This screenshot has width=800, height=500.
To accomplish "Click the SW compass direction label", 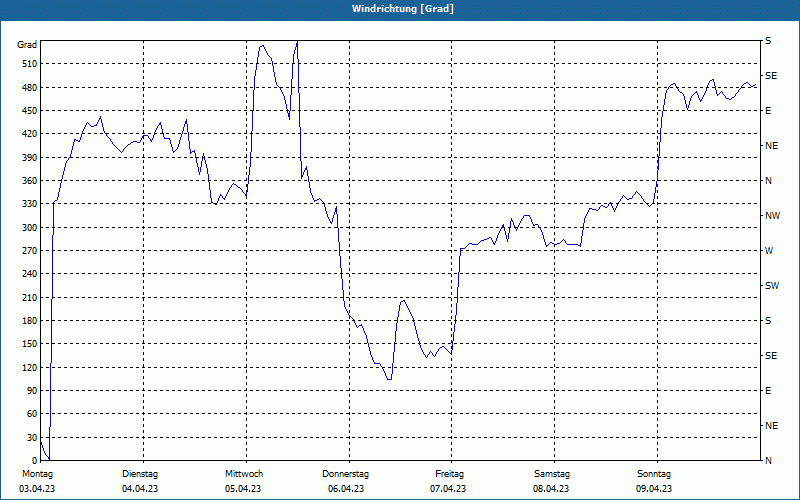I will pyautogui.click(x=772, y=286).
